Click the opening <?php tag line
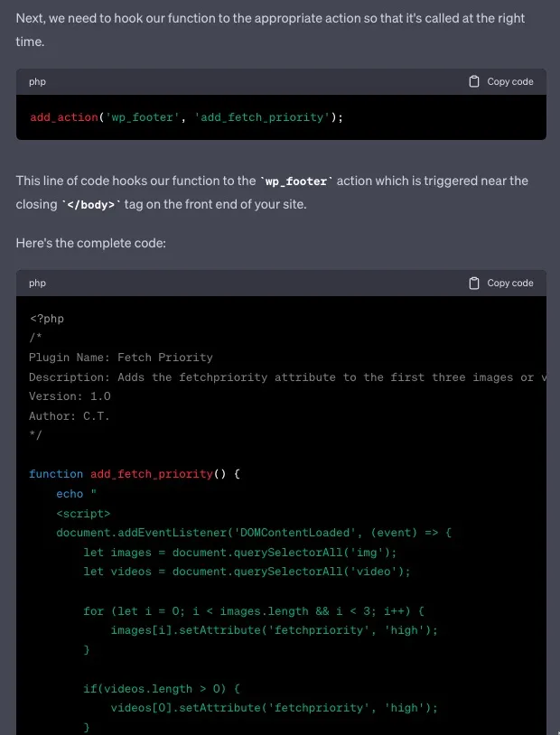 click(x=47, y=319)
